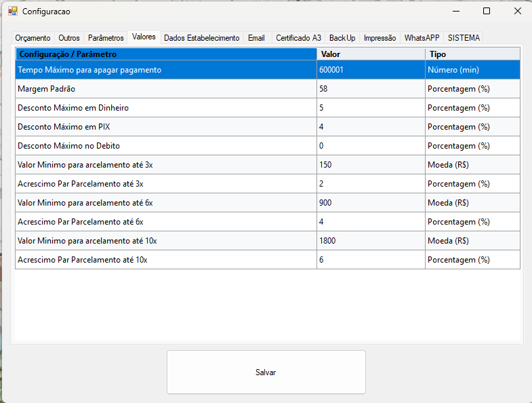Click the Número (min) type cell
Viewport: 532px width, 403px height.
(472, 70)
